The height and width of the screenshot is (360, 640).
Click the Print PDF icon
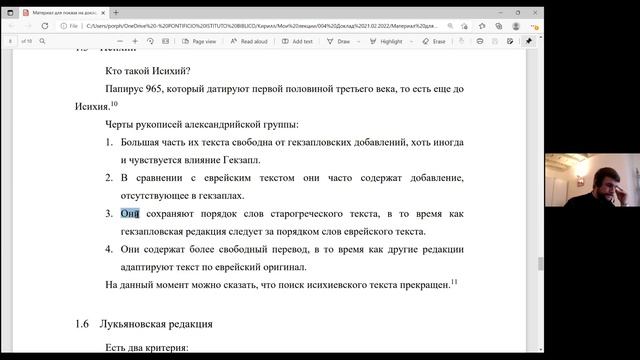480,41
